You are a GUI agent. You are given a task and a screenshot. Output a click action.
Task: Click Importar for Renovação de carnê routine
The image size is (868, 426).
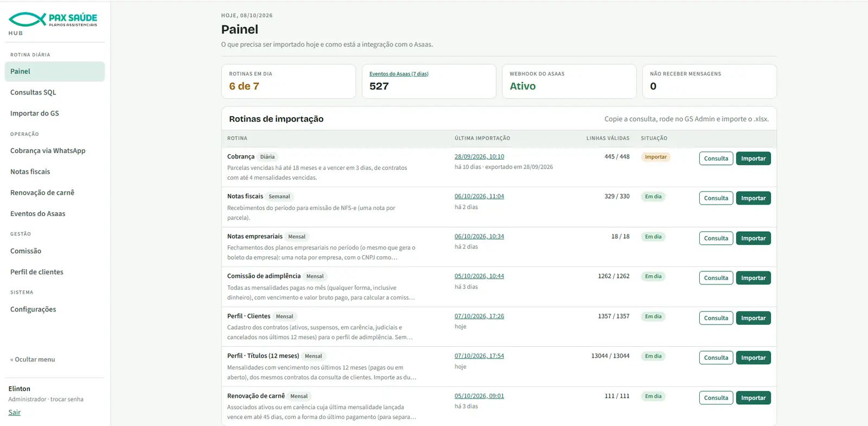754,398
